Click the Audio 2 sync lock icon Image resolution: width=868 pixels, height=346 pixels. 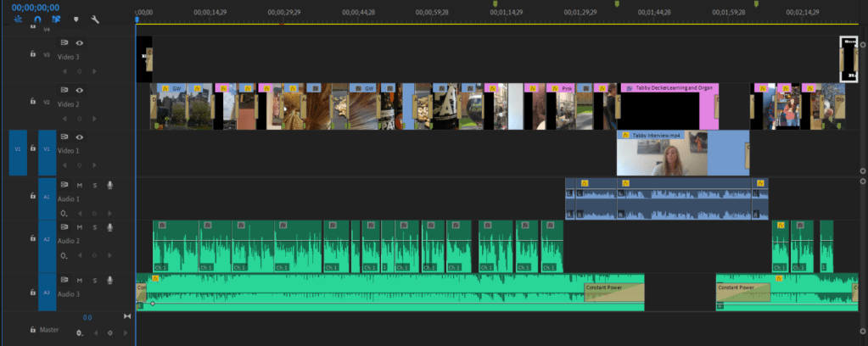click(x=64, y=227)
